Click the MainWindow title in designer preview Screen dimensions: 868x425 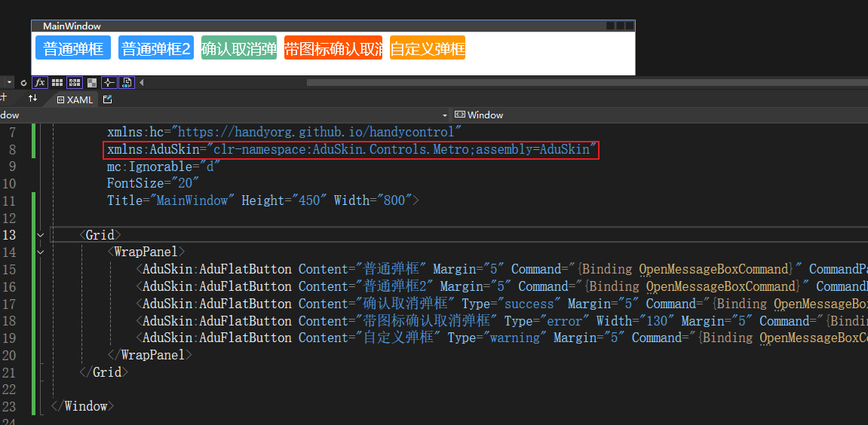pyautogui.click(x=72, y=26)
